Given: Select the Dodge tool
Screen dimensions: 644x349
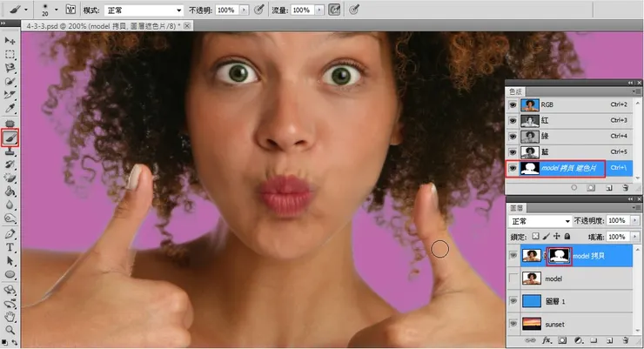Looking at the screenshot, I should pyautogui.click(x=10, y=218).
